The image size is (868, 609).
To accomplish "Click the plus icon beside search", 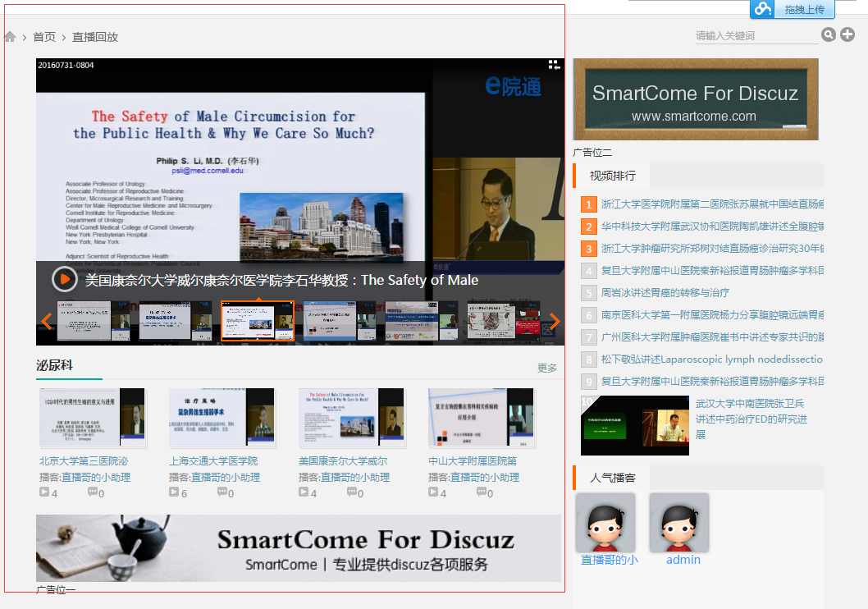I will pos(847,34).
